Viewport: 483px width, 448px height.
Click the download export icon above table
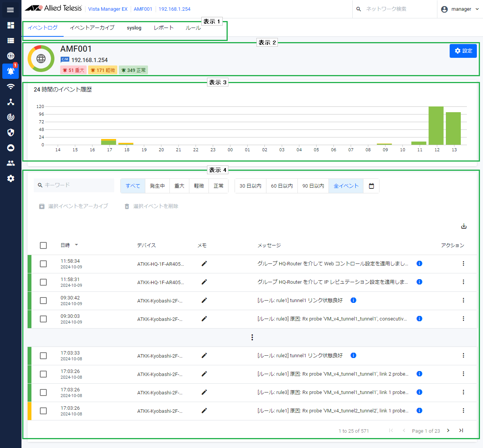464,226
